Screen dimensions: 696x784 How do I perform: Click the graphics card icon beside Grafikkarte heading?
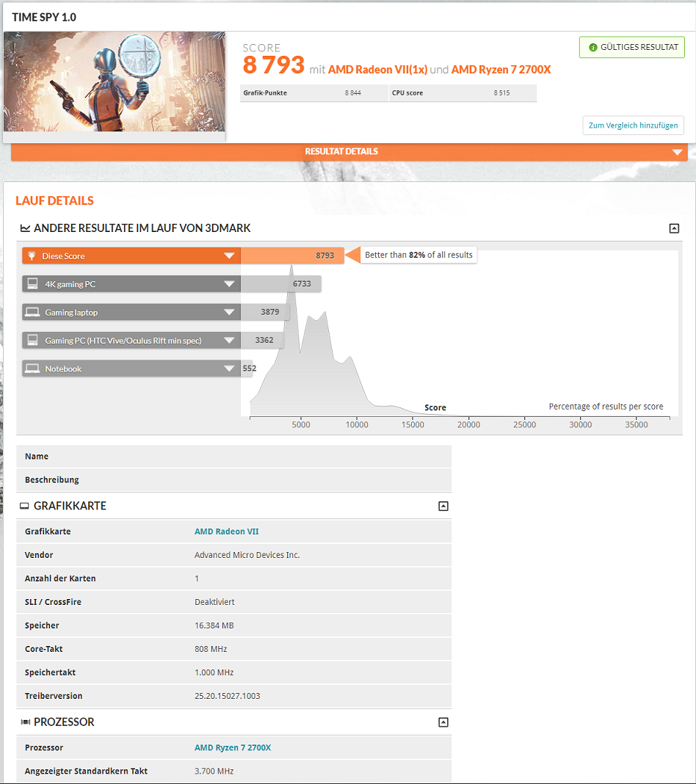tap(24, 506)
